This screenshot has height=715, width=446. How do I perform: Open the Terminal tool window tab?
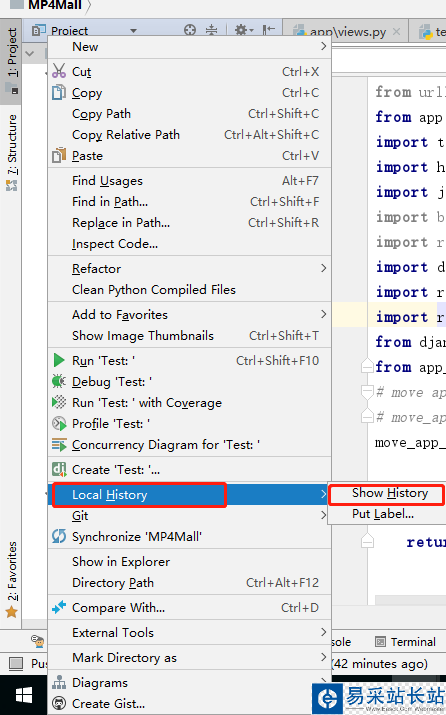click(405, 642)
